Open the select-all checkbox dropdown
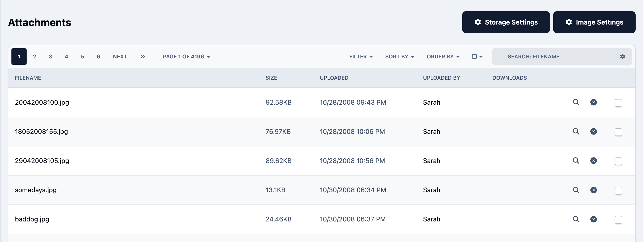This screenshot has width=644, height=242. pyautogui.click(x=477, y=57)
